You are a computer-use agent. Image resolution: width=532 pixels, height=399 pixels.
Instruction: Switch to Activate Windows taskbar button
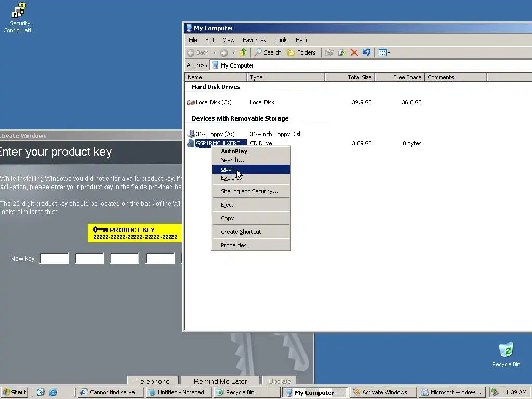tap(384, 392)
